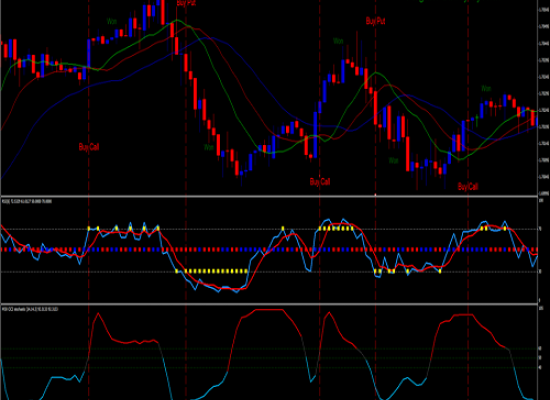This screenshot has height=400, width=550.
Task: Select the tall blue candle on the first dashed line
Action: tap(89, 53)
